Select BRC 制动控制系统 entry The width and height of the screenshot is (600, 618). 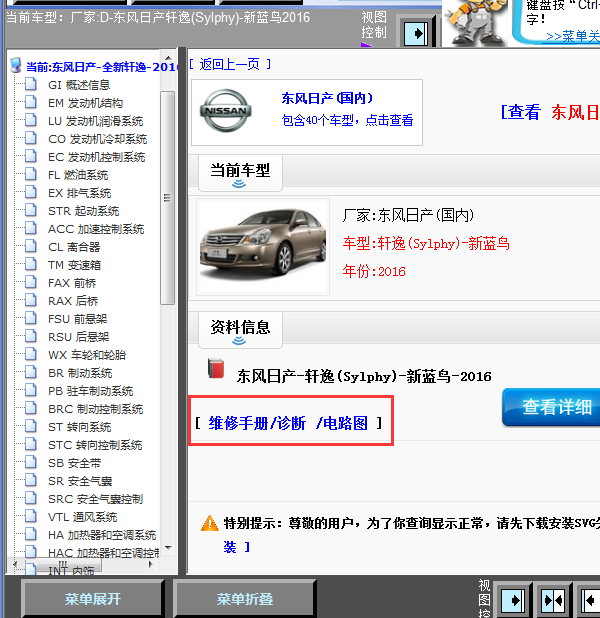95,409
